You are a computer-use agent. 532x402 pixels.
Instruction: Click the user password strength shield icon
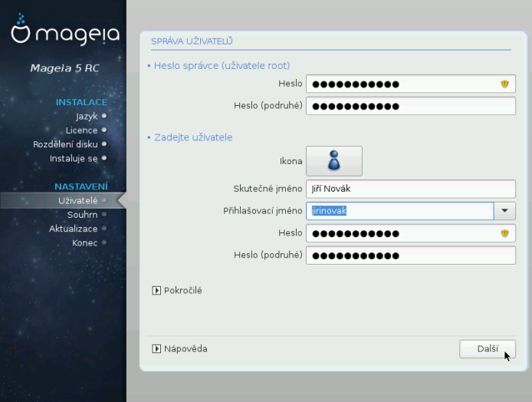pyautogui.click(x=504, y=233)
